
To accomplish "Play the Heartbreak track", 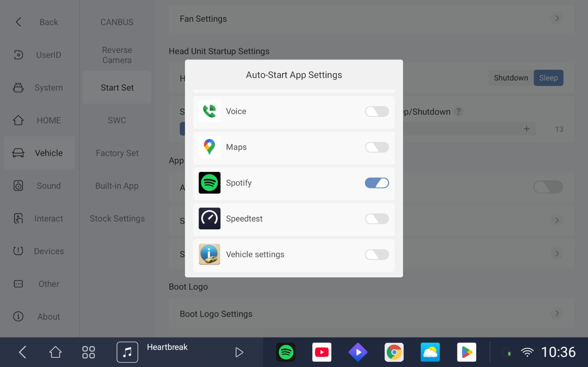I will (x=239, y=352).
